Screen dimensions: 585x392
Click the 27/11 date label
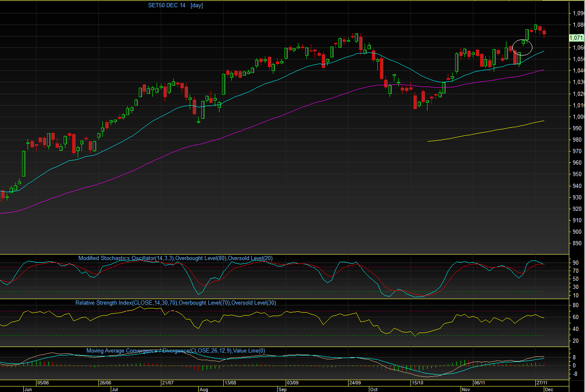point(542,383)
